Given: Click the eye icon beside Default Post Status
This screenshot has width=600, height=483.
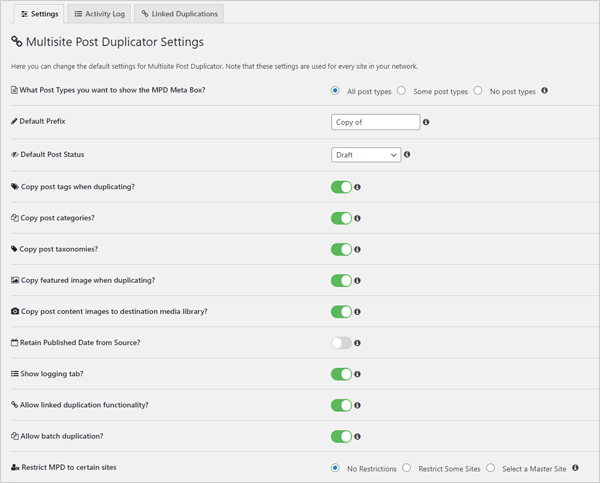Looking at the screenshot, I should (x=15, y=155).
